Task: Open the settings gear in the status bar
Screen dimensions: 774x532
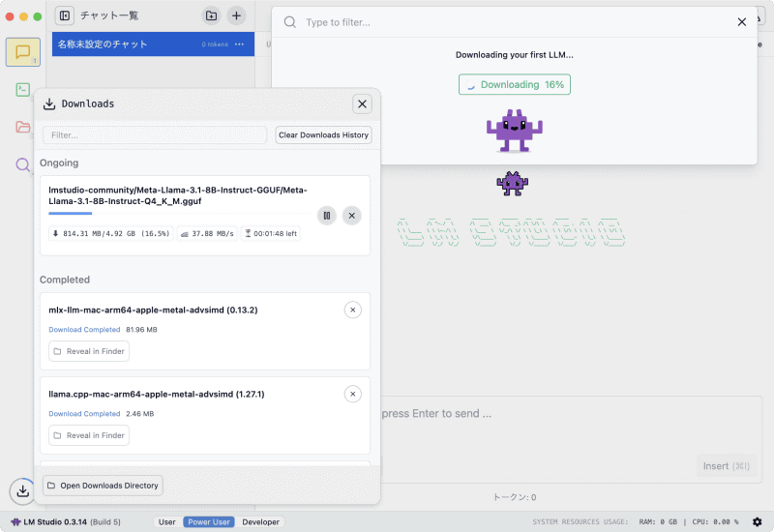Action: pos(758,521)
